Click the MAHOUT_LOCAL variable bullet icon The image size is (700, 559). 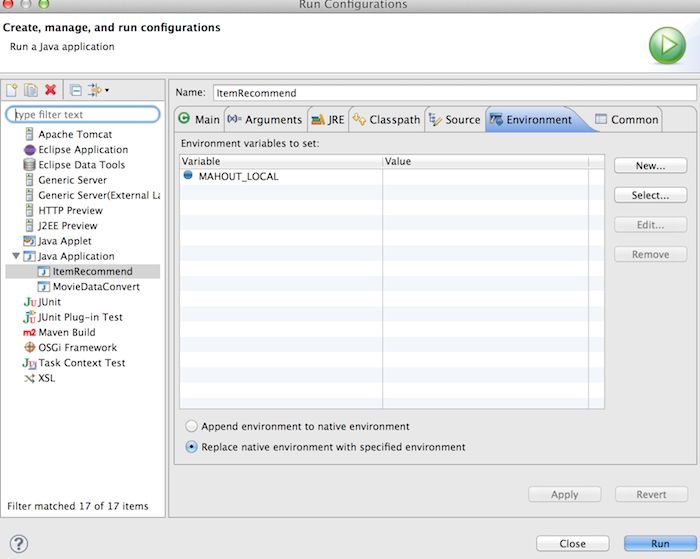pyautogui.click(x=188, y=175)
